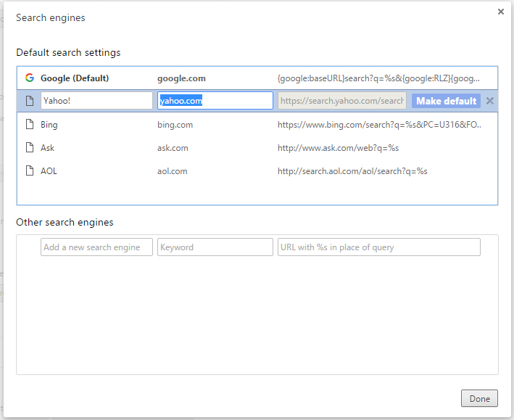This screenshot has height=420, width=514.
Task: Click the Keyword input field
Action: (x=215, y=247)
